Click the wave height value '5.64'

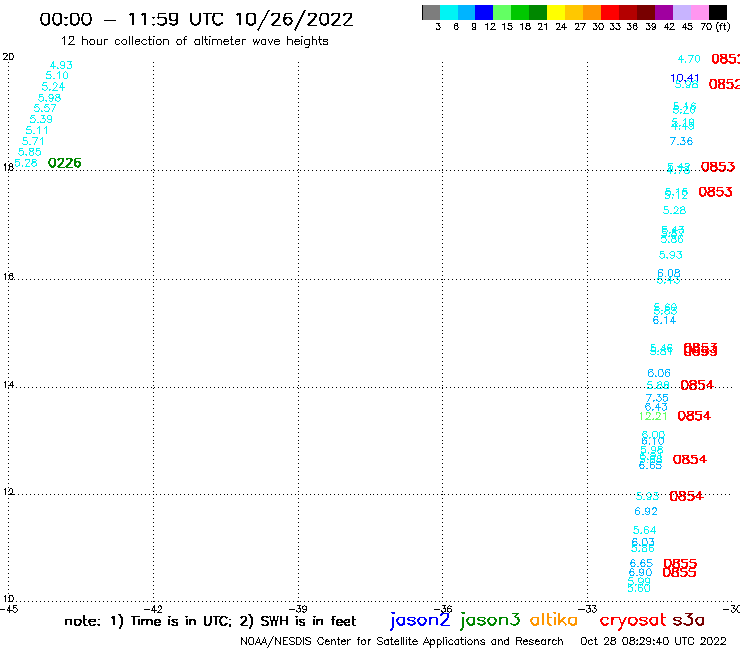coord(645,530)
